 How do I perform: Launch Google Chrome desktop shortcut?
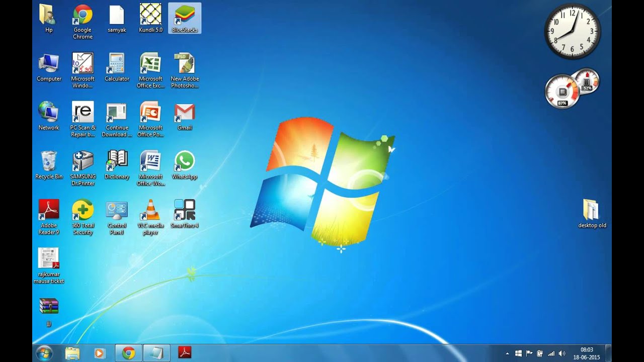(x=83, y=21)
